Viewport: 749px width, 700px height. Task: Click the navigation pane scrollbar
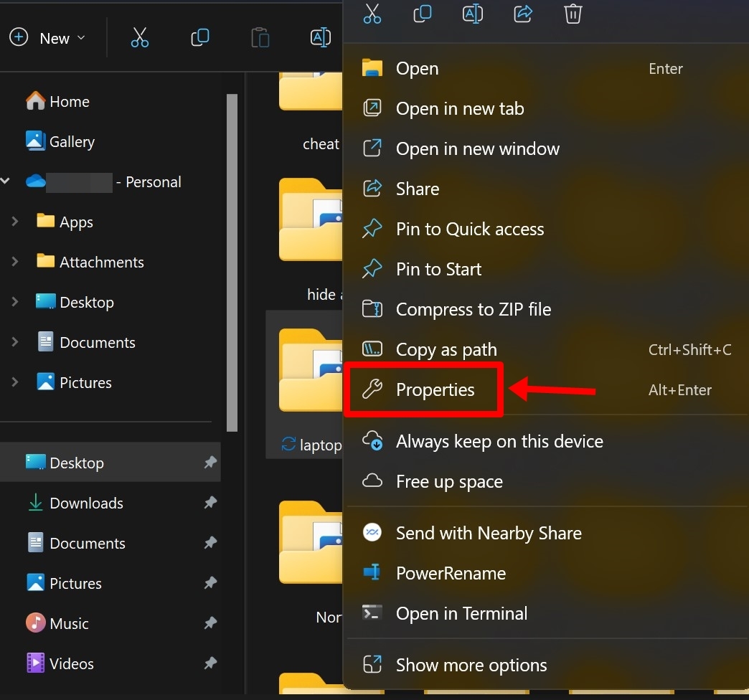pos(232,262)
